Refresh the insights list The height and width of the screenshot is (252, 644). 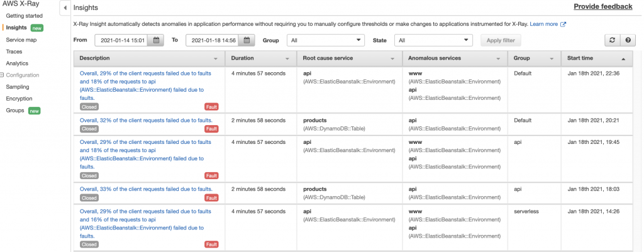click(x=613, y=40)
